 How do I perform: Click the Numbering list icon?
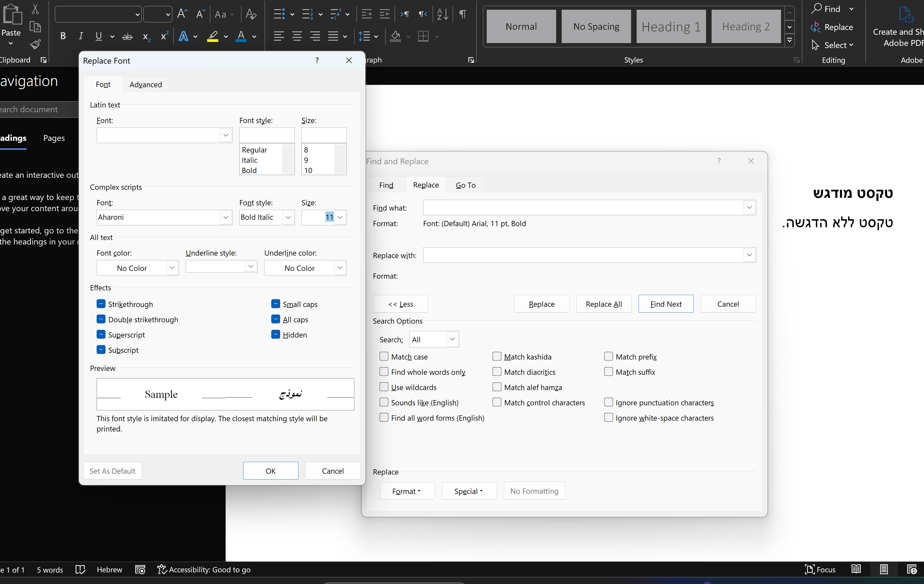307,14
